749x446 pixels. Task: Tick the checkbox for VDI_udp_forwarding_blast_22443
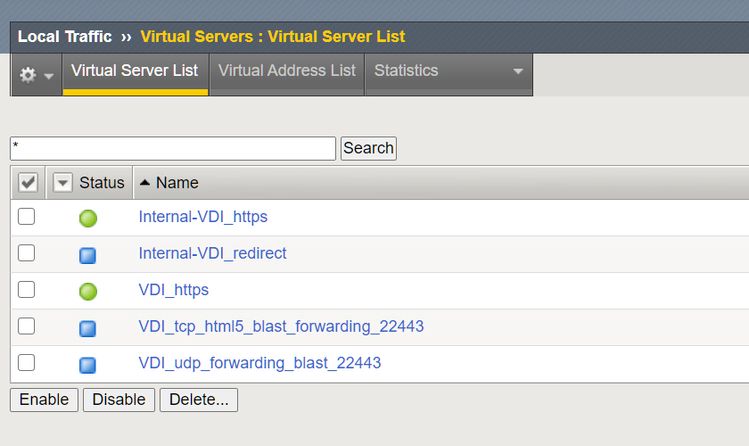(x=27, y=363)
